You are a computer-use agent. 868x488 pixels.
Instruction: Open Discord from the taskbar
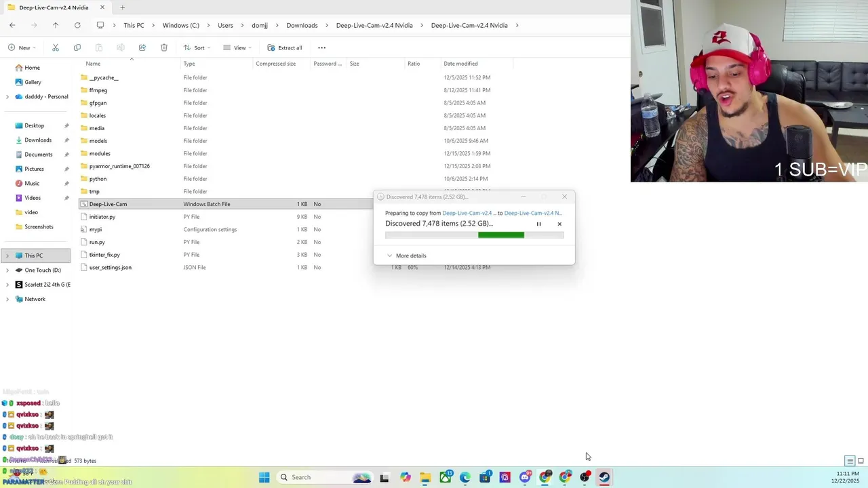click(x=525, y=477)
